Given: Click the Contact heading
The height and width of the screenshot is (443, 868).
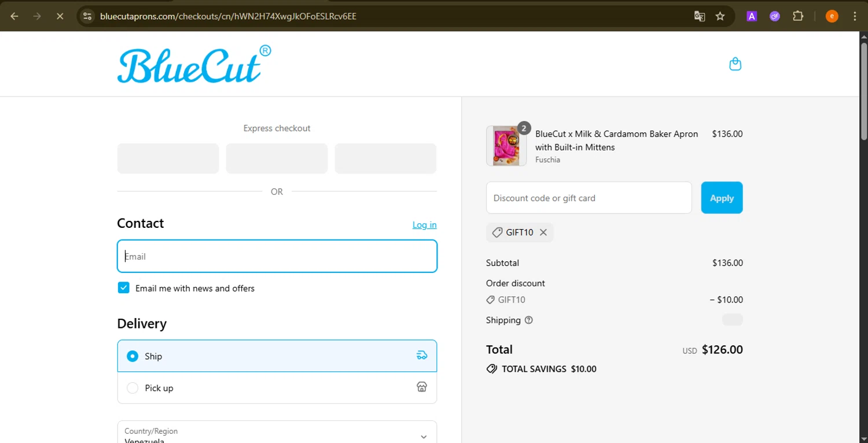Looking at the screenshot, I should coord(141,223).
